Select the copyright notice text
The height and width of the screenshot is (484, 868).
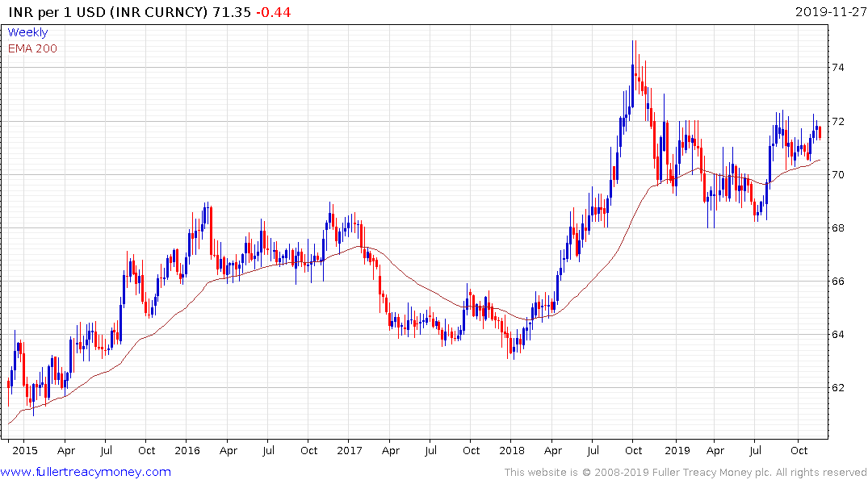point(686,473)
